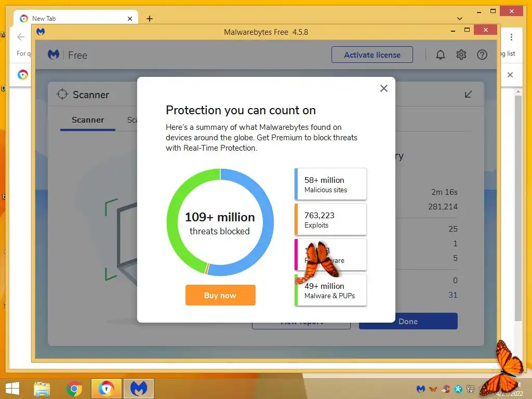Close the Protection summary popup
Screen dimensions: 532x399
[384, 88]
